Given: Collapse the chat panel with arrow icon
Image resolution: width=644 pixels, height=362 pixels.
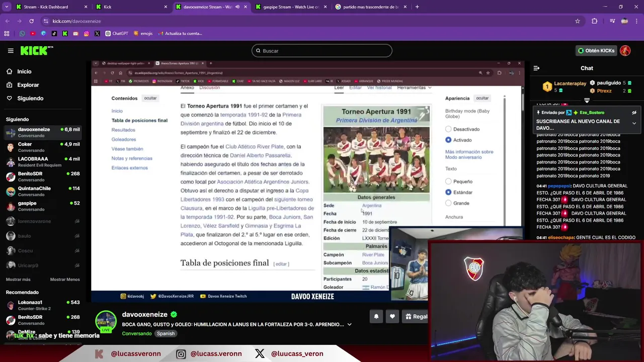Looking at the screenshot, I should click(x=536, y=68).
